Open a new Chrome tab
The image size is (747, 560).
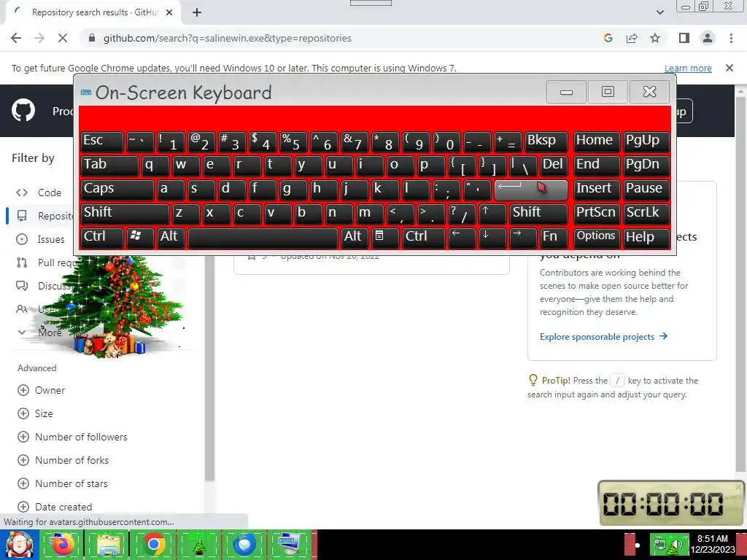pyautogui.click(x=197, y=12)
